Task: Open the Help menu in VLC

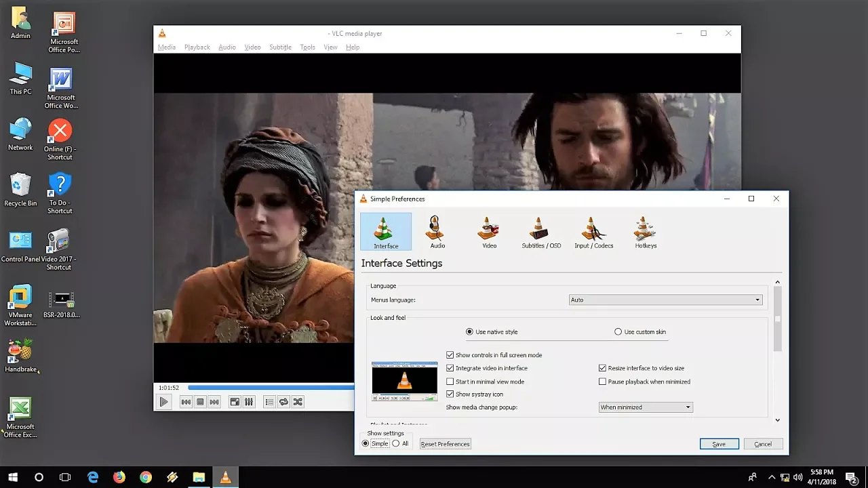Action: tap(353, 47)
